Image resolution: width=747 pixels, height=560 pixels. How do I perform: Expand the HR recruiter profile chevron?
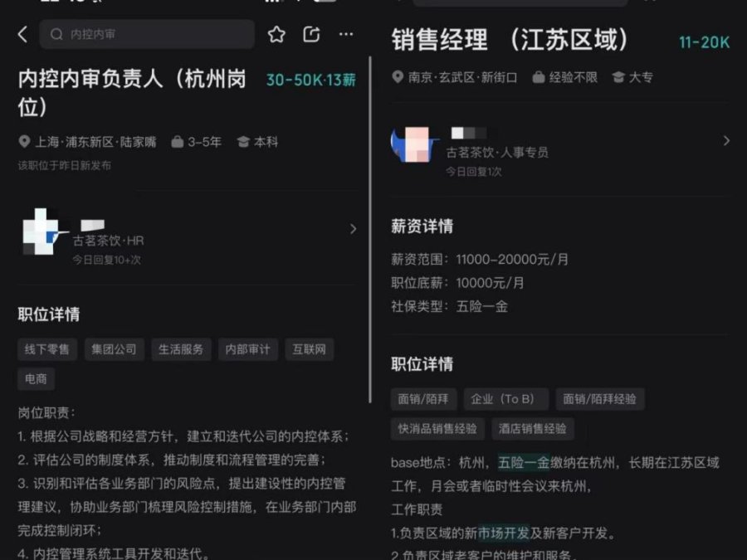(x=353, y=229)
